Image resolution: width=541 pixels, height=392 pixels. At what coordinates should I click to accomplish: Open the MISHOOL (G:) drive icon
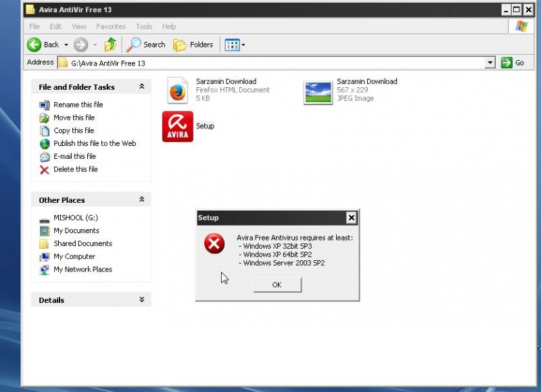click(45, 220)
